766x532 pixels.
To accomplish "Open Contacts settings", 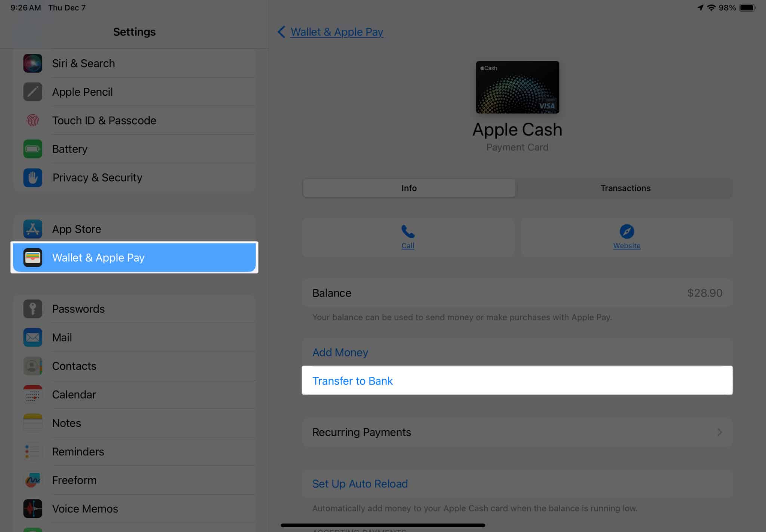I will (135, 366).
